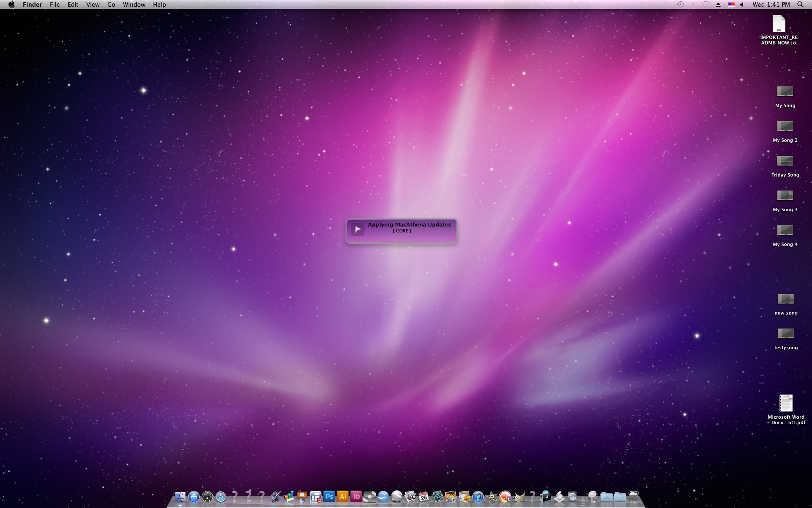Select IMPORTANT_README_NOW.txt file on desktop
Image resolution: width=812 pixels, height=508 pixels.
point(779,24)
